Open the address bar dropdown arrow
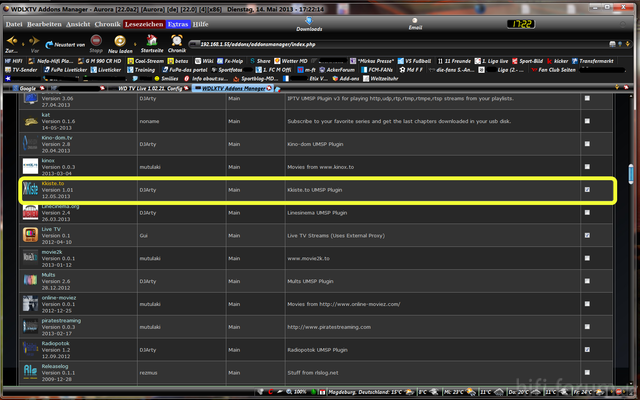The height and width of the screenshot is (400, 640). [x=628, y=44]
